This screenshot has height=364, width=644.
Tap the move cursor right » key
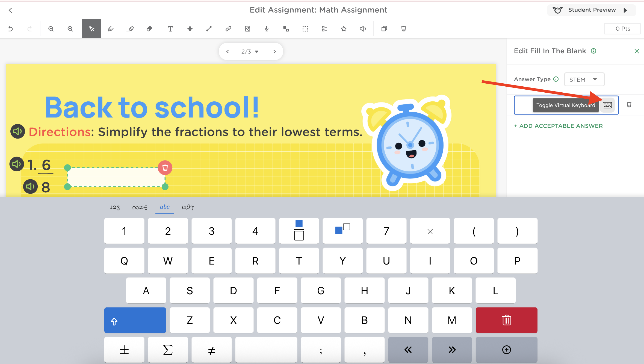[x=452, y=350]
